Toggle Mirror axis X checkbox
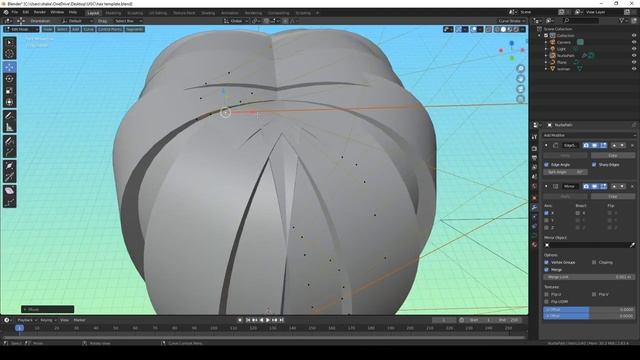 (x=547, y=213)
